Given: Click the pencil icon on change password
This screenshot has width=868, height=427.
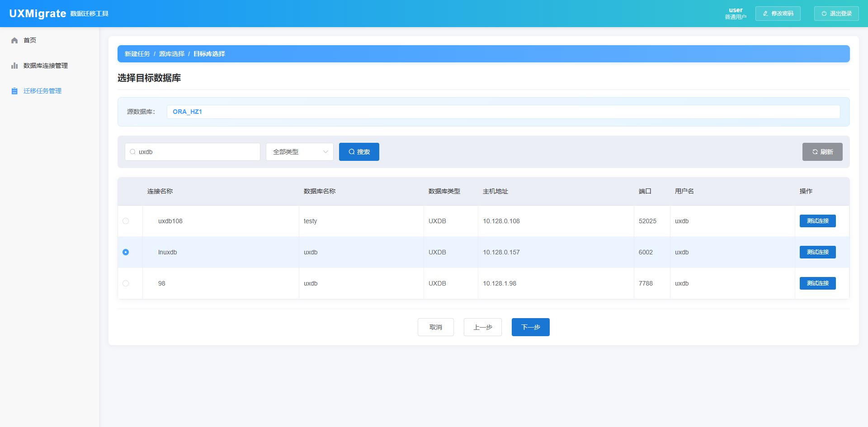Looking at the screenshot, I should click(x=765, y=14).
